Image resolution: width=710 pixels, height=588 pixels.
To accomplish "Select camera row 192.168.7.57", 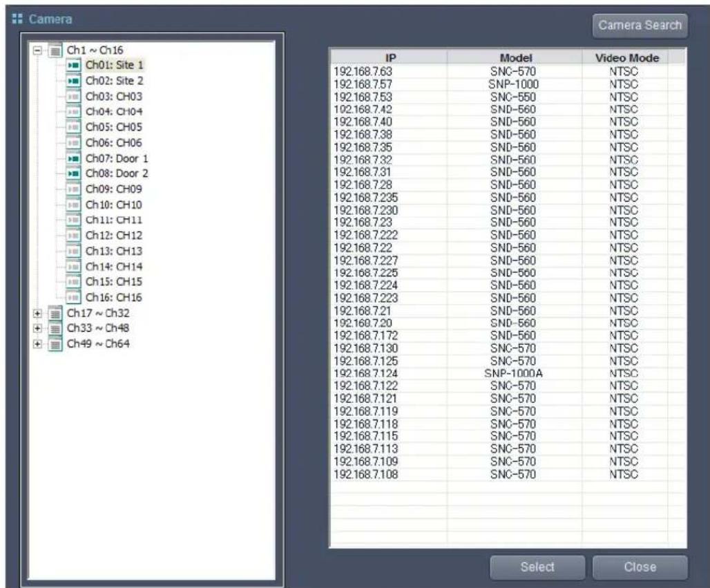I will point(508,84).
